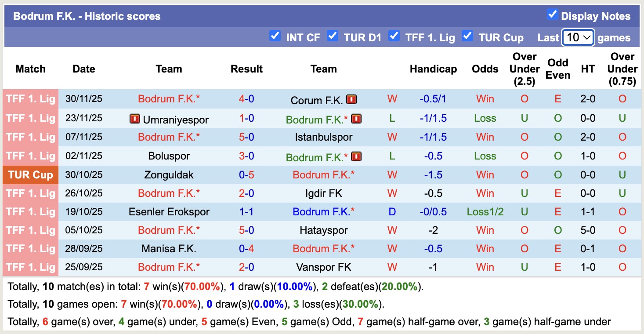Viewport: 644px width, 334px height.
Task: Select the TUR Cup badge on the Zonguldak row
Action: tap(30, 174)
